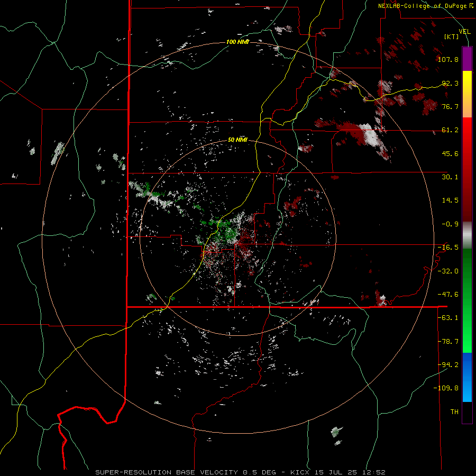This screenshot has height=476, width=476.
Task: Select the 76.7 scale value
Action: point(450,106)
